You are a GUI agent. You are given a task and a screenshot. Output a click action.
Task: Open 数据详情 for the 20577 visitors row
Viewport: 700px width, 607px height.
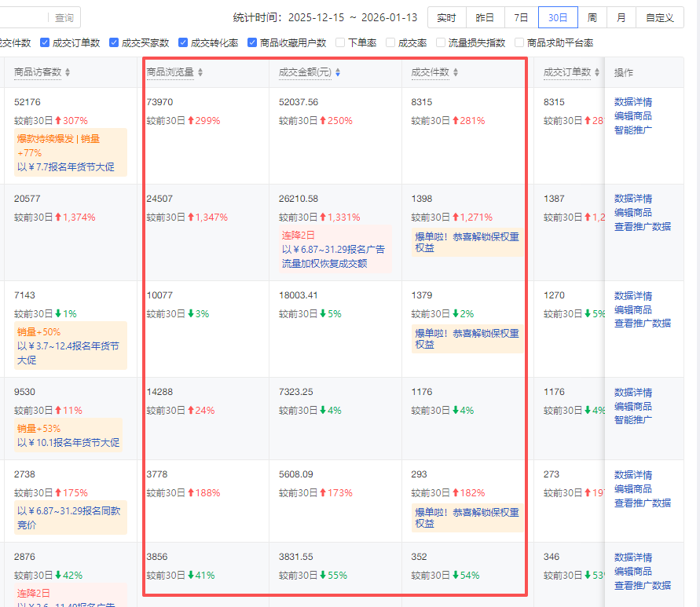click(633, 199)
